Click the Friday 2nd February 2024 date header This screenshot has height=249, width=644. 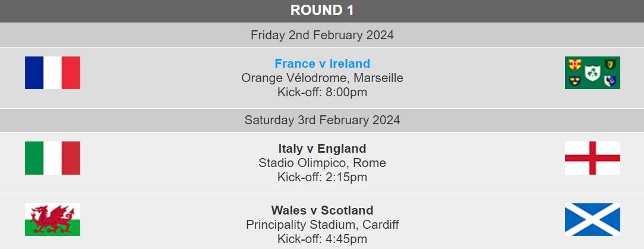(322, 35)
